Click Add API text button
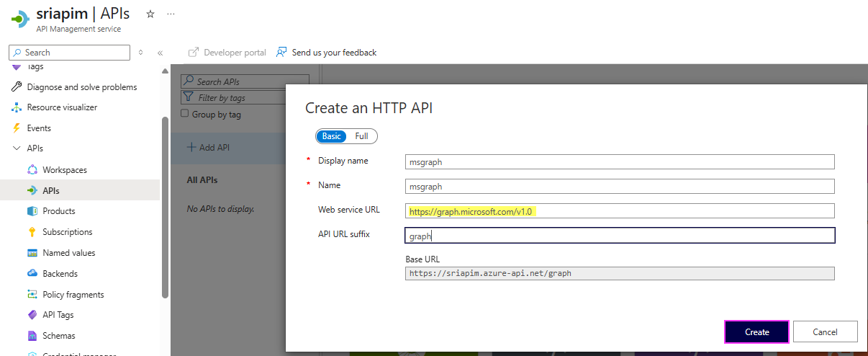Image resolution: width=868 pixels, height=356 pixels. (x=214, y=147)
